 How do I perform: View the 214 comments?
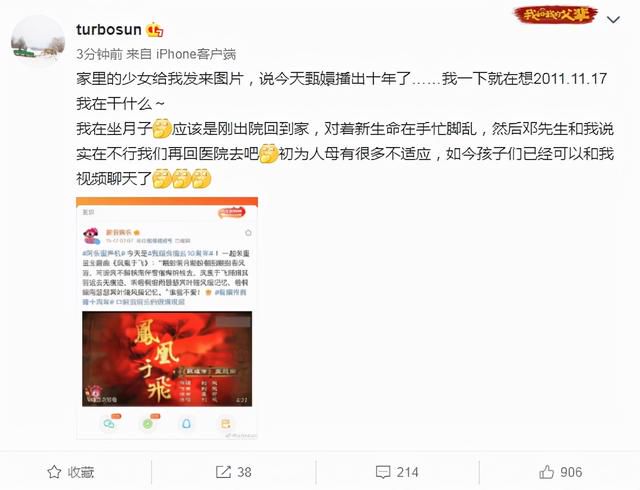pyautogui.click(x=407, y=472)
